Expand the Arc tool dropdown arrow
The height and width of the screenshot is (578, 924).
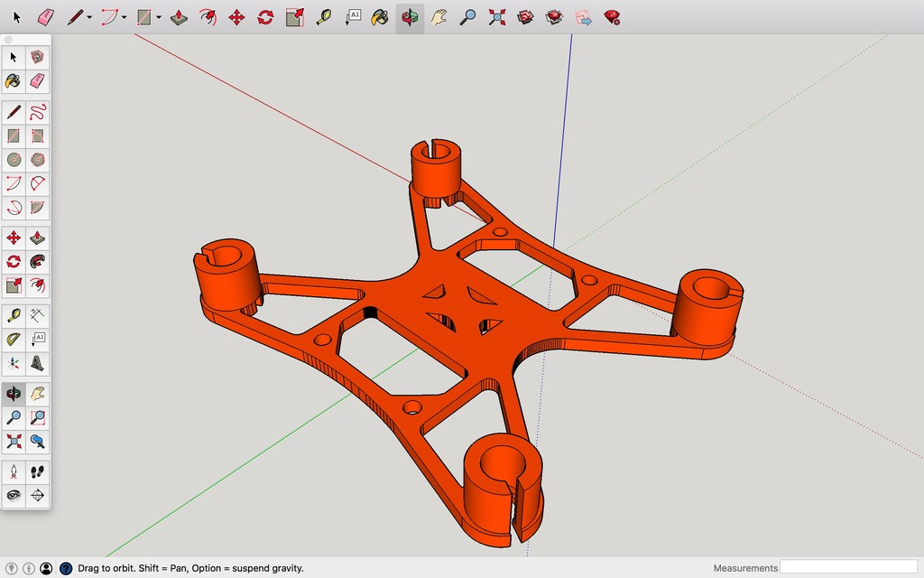[x=125, y=17]
